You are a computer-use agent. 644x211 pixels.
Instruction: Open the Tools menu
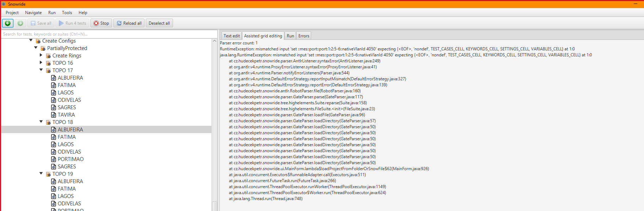67,13
